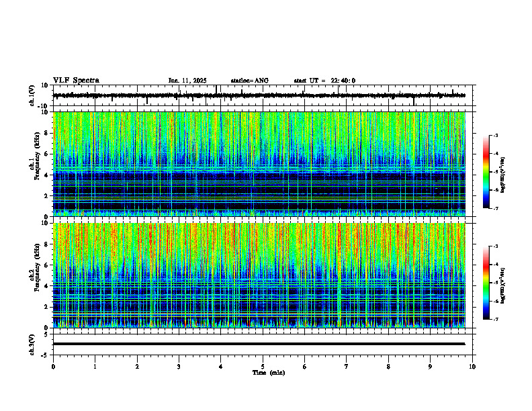This screenshot has height=411, width=532.
Task: Click the "-7" tick on ch.1 colorbar
Action: [495, 208]
